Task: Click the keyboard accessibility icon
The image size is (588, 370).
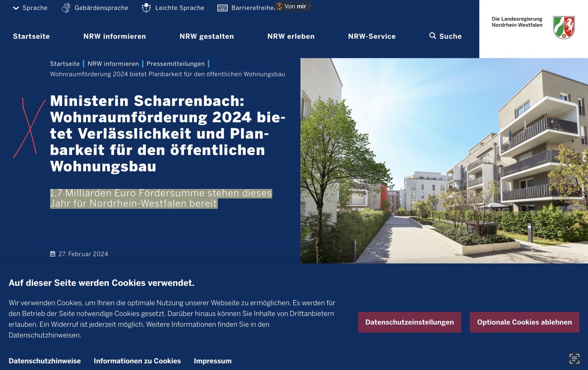Action: pyautogui.click(x=222, y=8)
